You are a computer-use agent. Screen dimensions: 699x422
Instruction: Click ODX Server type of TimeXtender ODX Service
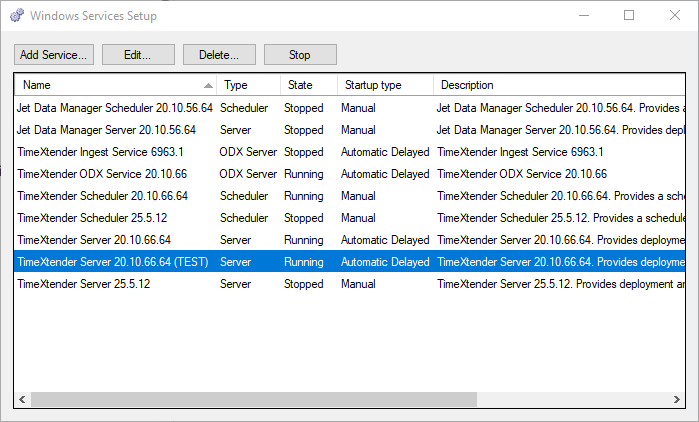248,174
